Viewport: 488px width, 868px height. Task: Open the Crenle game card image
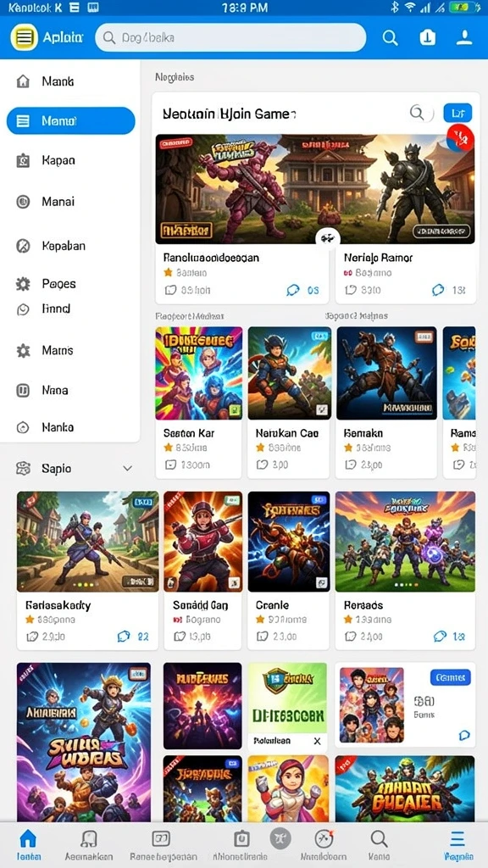pos(288,542)
